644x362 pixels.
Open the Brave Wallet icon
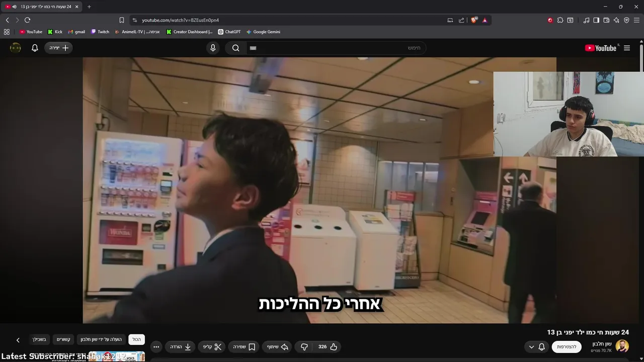click(606, 20)
